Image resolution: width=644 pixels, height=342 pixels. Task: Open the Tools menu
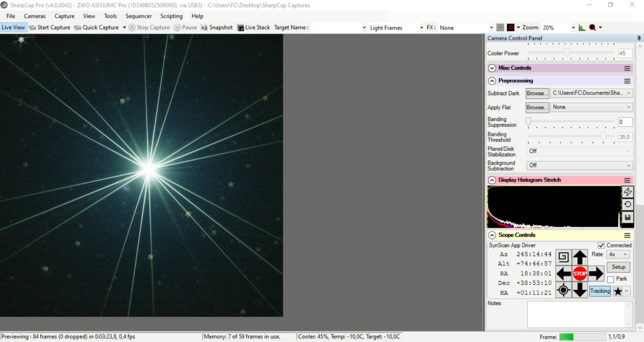[x=110, y=16]
